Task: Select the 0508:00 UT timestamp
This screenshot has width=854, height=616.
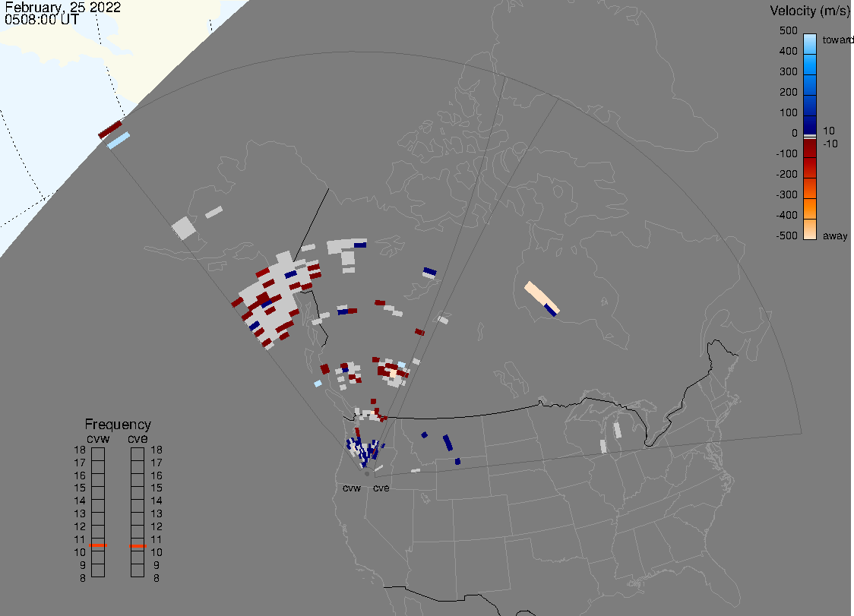Action: pos(42,20)
